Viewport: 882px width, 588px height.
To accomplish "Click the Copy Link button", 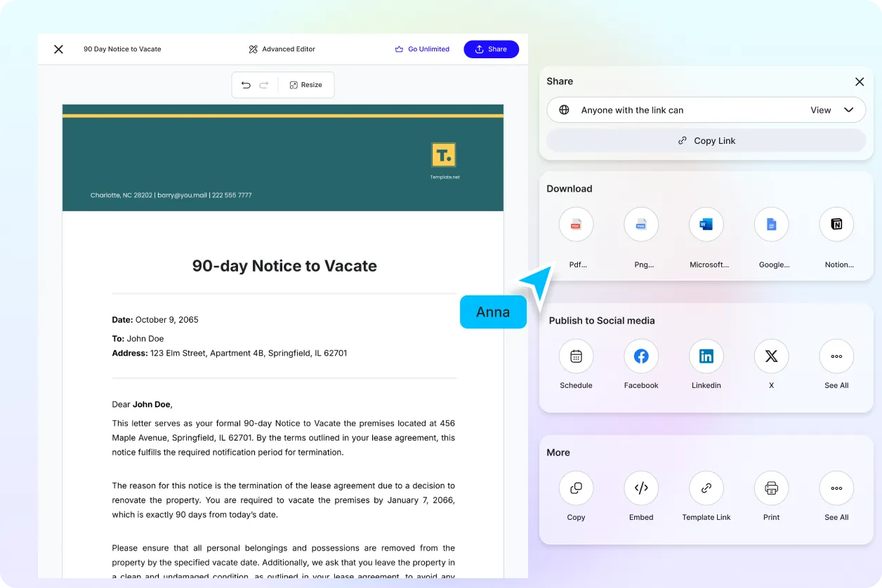I will coord(706,140).
